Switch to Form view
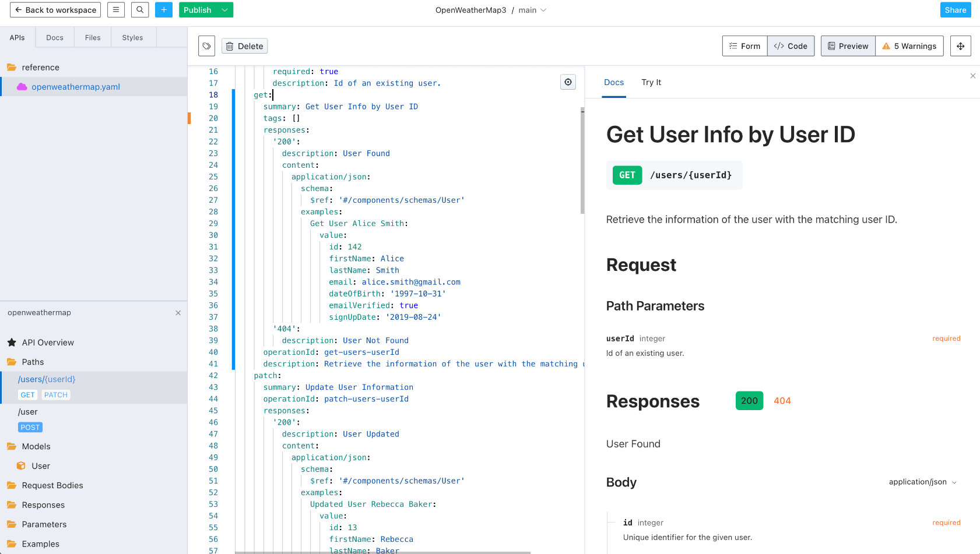This screenshot has width=980, height=554. coord(744,46)
